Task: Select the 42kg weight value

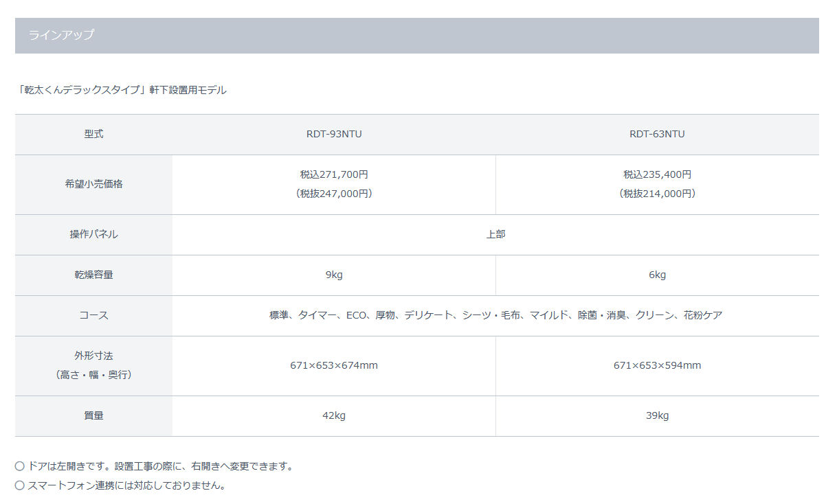Action: [x=334, y=415]
